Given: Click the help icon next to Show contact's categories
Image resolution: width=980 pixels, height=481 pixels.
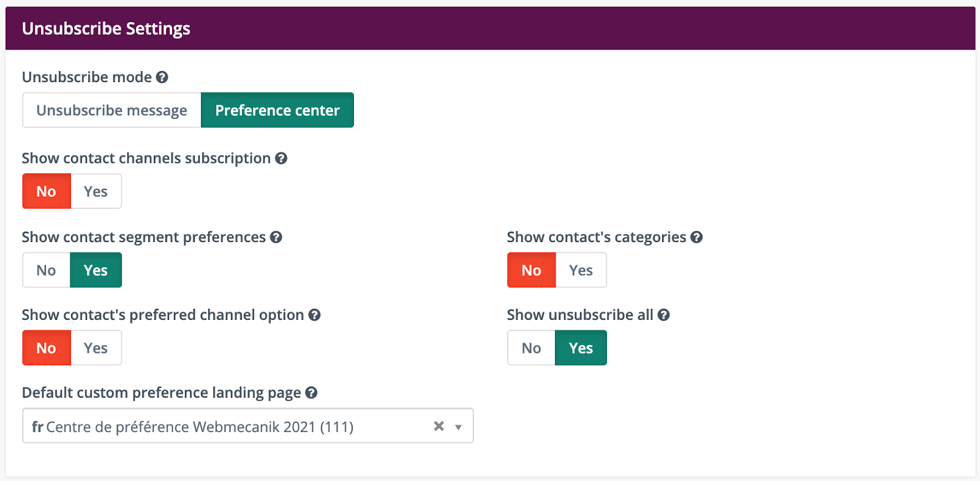Looking at the screenshot, I should [696, 237].
